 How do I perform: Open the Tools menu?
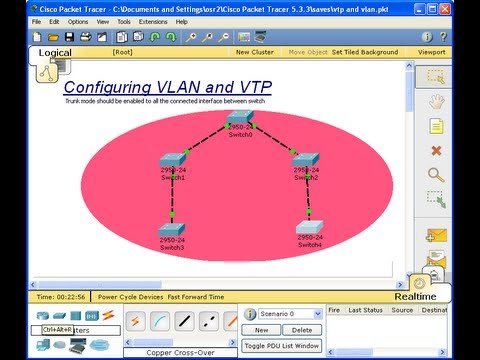[x=124, y=22]
